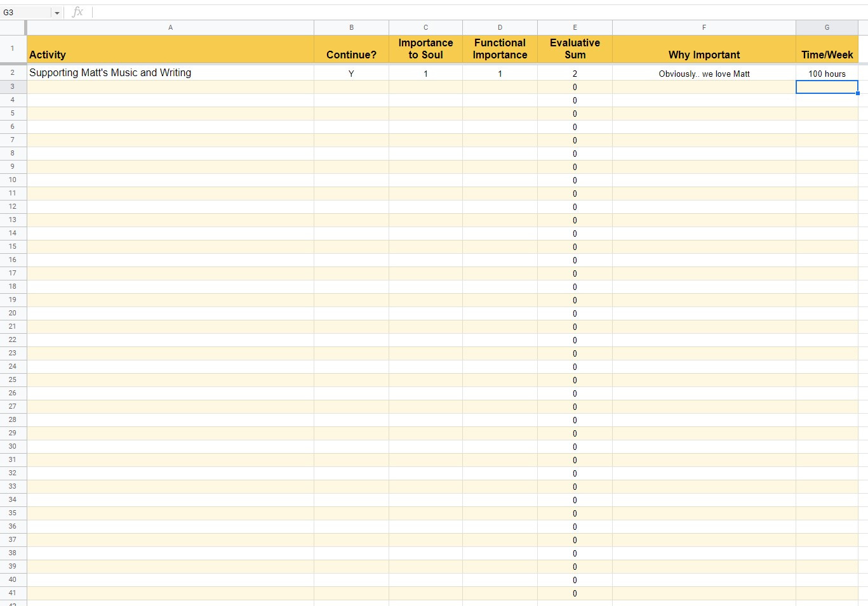Click the Why Important header cell
This screenshot has width=868, height=606.
(704, 49)
